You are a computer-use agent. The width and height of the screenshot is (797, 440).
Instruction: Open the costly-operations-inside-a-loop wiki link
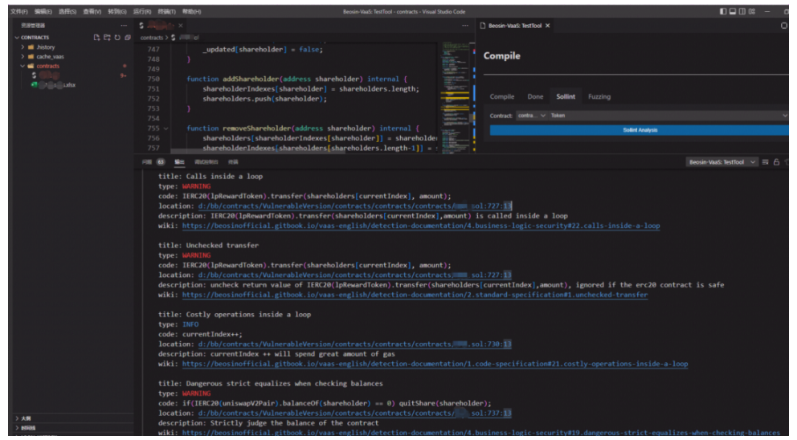tap(435, 364)
